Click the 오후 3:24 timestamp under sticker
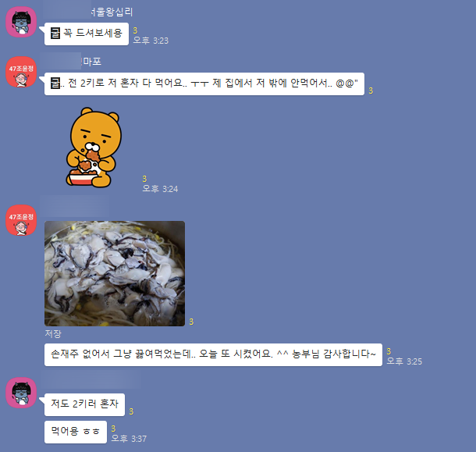 coord(160,189)
